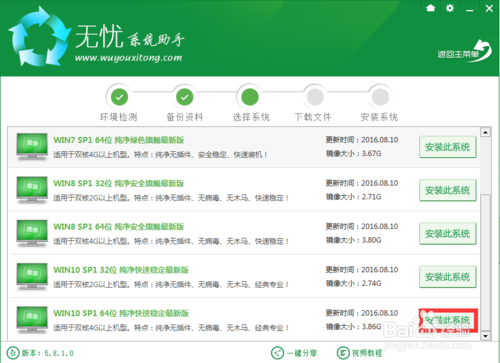Viewport: 500px width, 363px height.
Task: Install WIN8 SP1 64位 system
Action: [x=448, y=234]
